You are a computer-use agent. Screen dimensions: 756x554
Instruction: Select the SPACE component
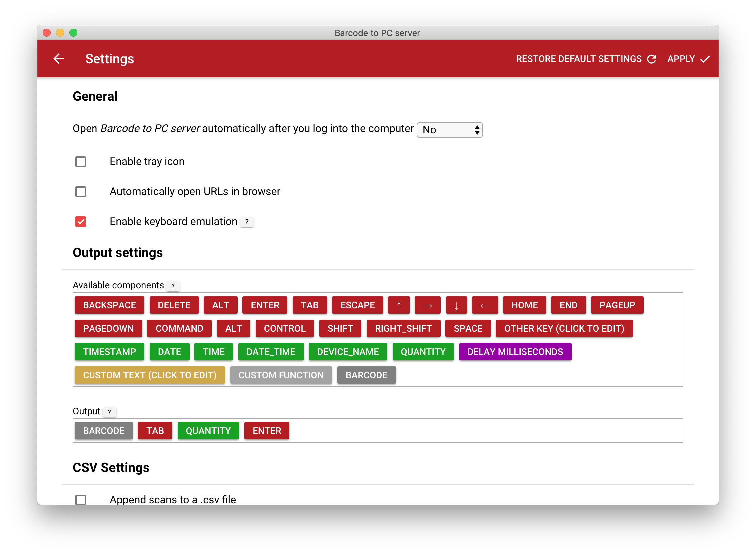(x=468, y=328)
